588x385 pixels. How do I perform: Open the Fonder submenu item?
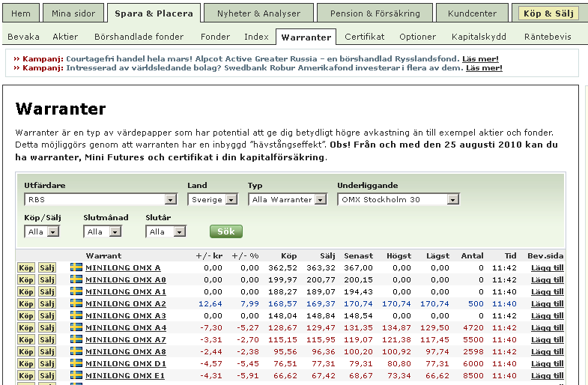(x=215, y=37)
